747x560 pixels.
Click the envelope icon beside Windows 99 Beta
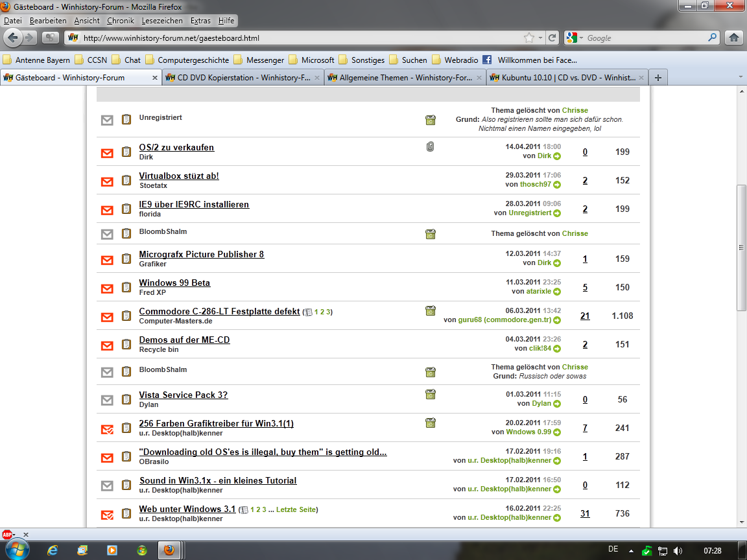pyautogui.click(x=107, y=288)
